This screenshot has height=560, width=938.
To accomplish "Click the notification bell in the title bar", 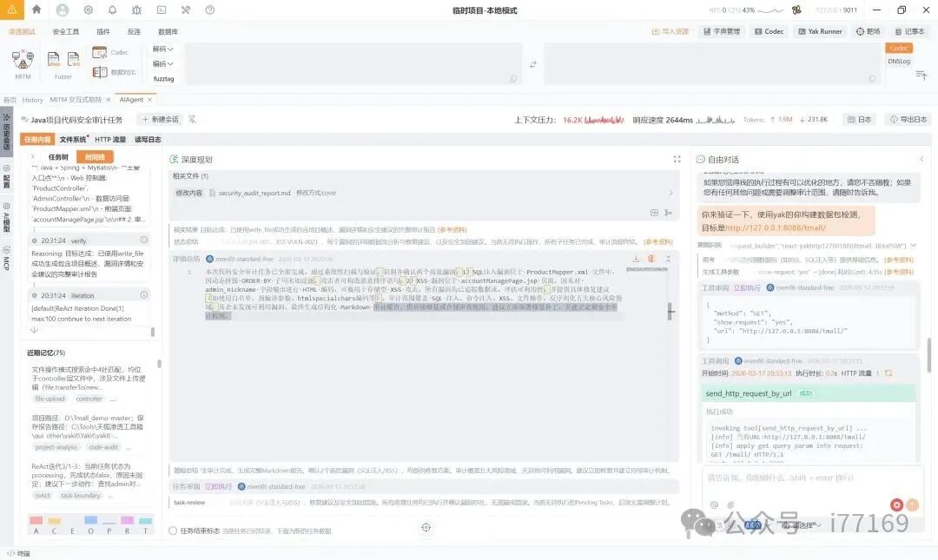I will (112, 10).
